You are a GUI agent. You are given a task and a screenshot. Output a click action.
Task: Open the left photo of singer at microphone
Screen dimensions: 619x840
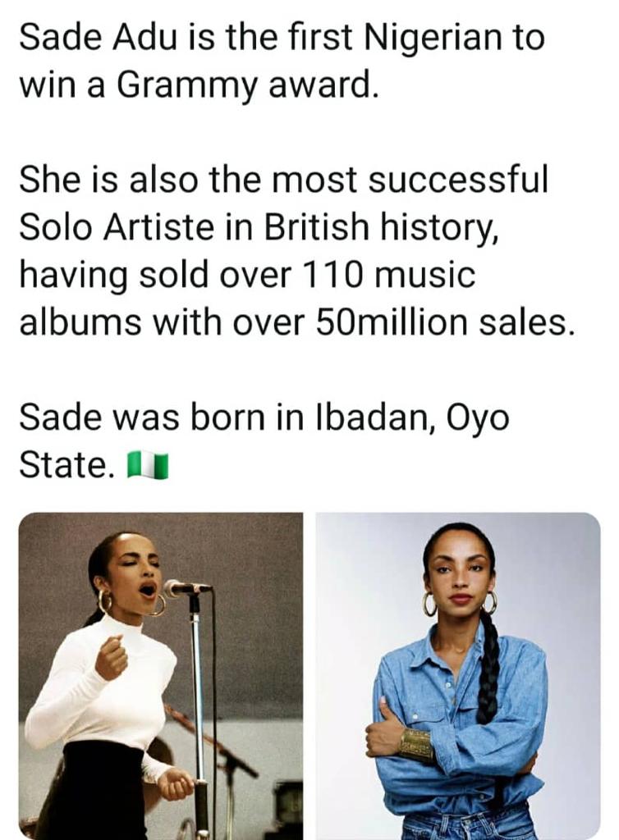[x=160, y=674]
